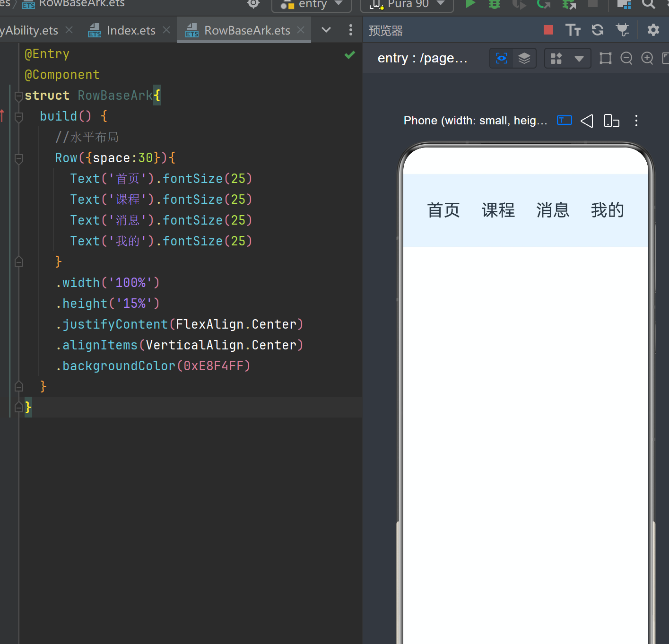Viewport: 669px width, 644px height.
Task: Toggle the layers view mode
Action: tap(524, 58)
